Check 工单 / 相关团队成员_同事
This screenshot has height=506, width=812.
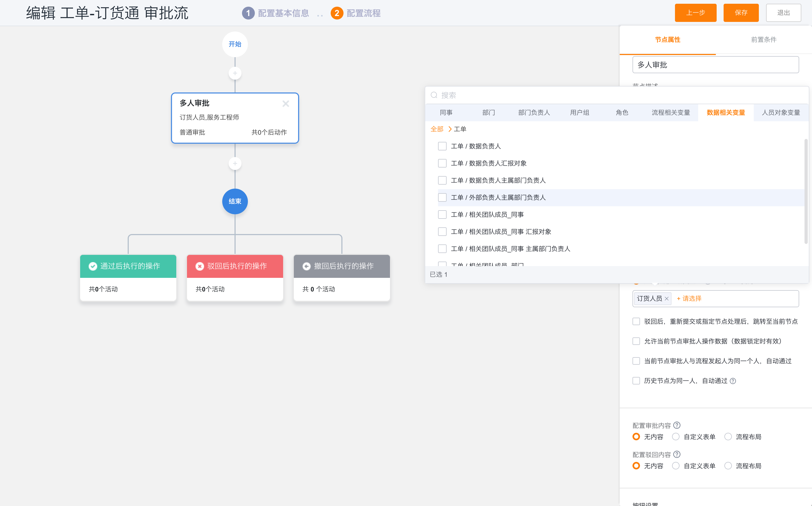point(442,215)
